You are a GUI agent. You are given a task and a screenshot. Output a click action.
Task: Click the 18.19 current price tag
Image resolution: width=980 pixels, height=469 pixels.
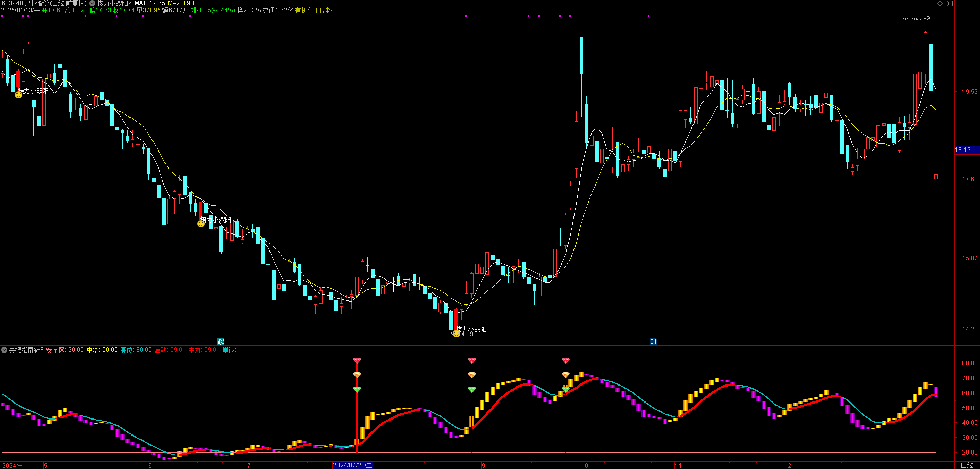click(x=967, y=150)
